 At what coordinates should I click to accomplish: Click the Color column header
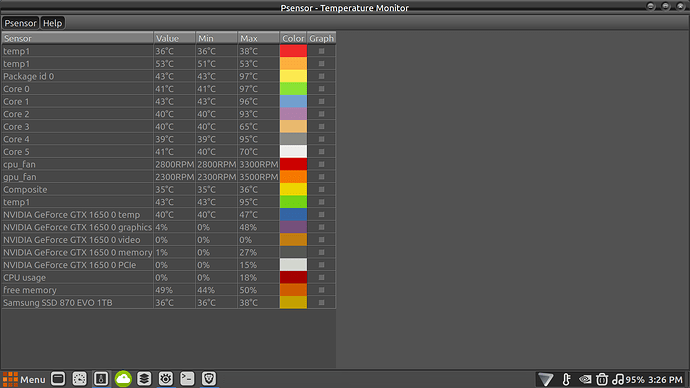coord(293,38)
